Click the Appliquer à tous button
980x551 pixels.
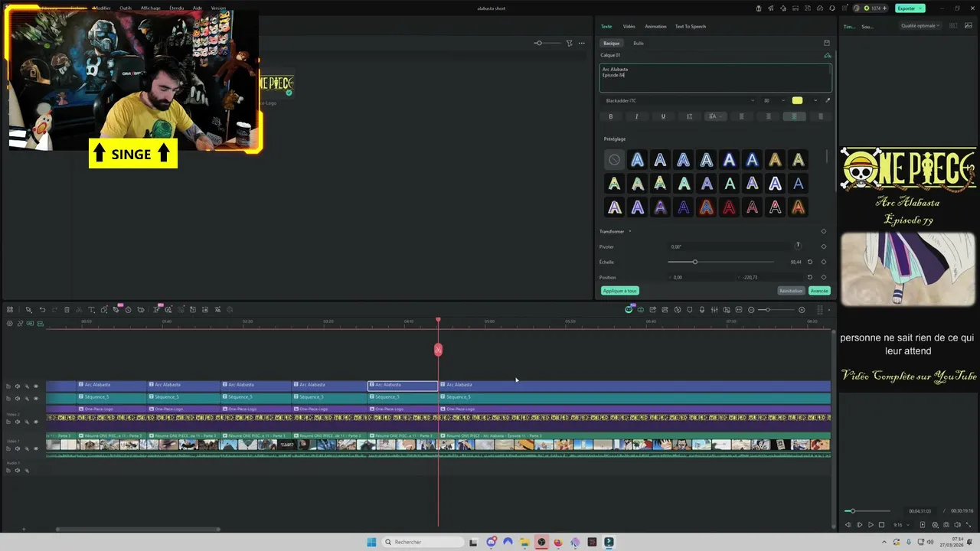click(619, 291)
